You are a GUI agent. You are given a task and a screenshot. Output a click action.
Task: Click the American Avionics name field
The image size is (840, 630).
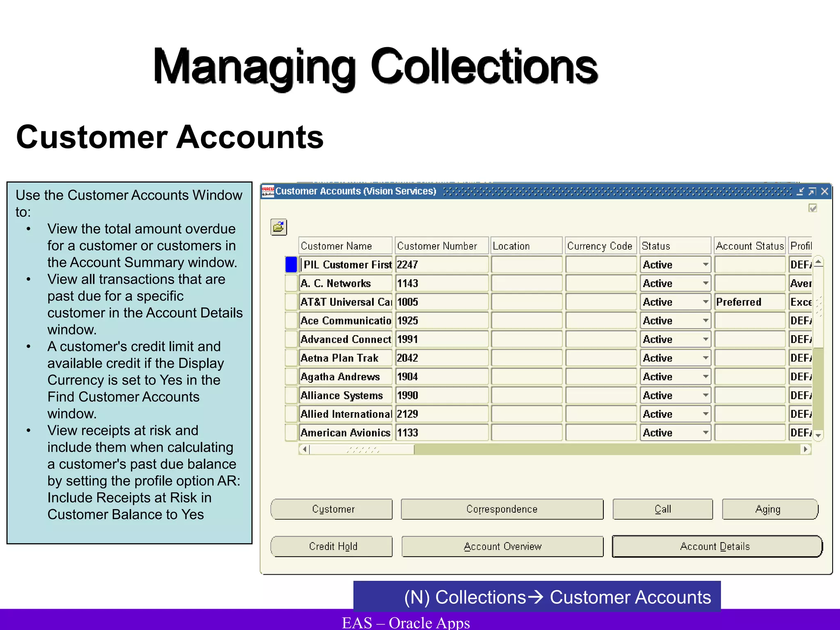click(x=346, y=432)
